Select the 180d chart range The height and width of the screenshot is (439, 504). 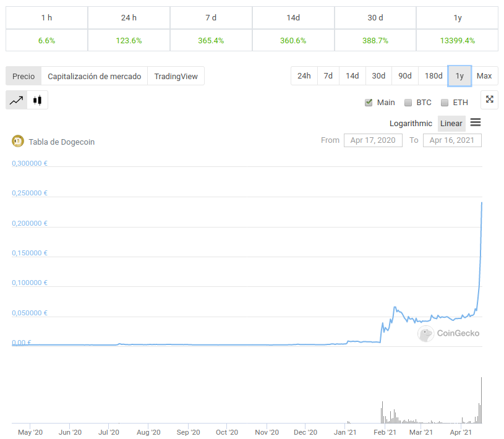(x=434, y=76)
